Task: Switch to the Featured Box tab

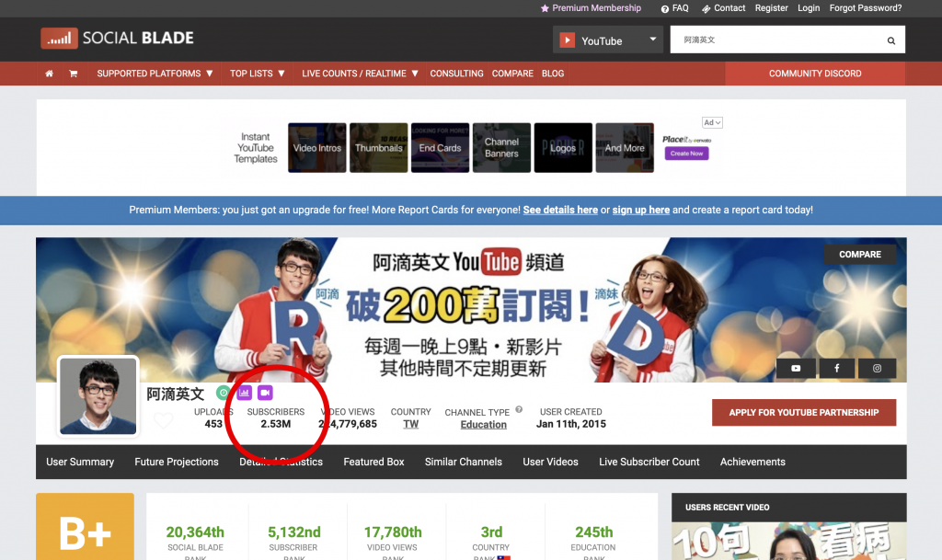Action: [373, 462]
